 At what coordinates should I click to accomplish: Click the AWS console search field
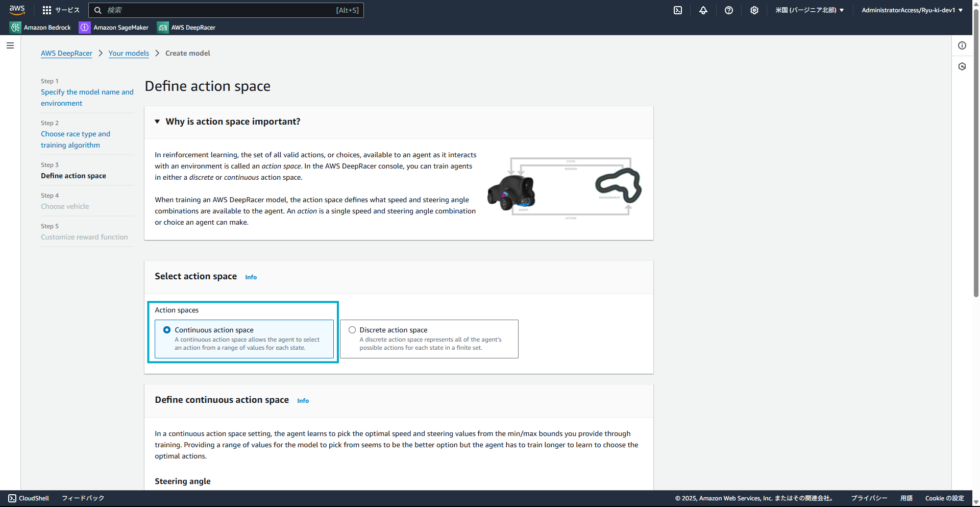[226, 10]
